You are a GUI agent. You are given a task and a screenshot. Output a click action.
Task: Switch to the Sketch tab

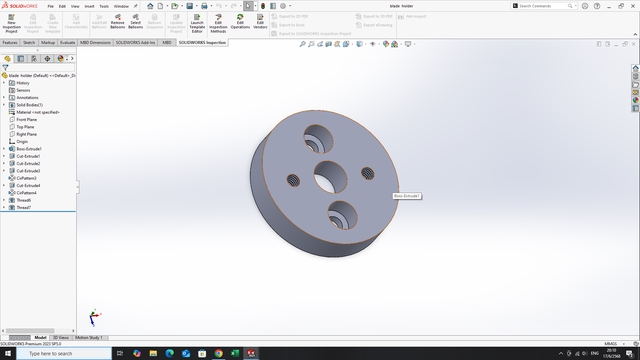point(29,42)
